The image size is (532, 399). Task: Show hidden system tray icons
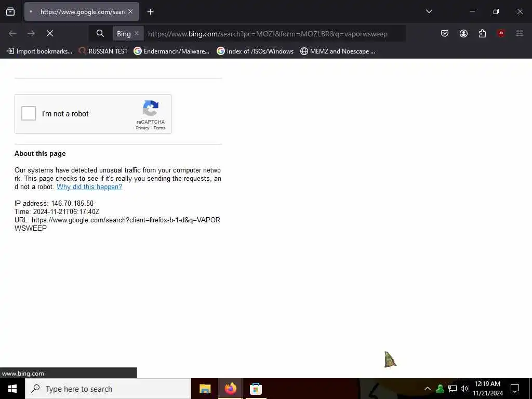tap(428, 389)
